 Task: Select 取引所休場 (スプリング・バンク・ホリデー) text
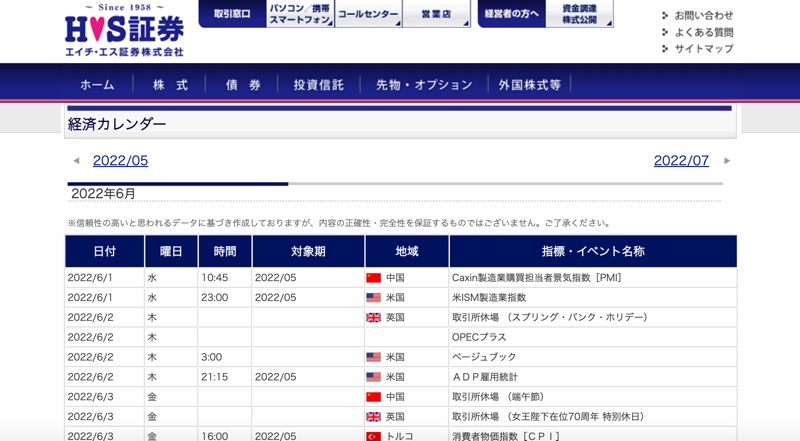[551, 317]
